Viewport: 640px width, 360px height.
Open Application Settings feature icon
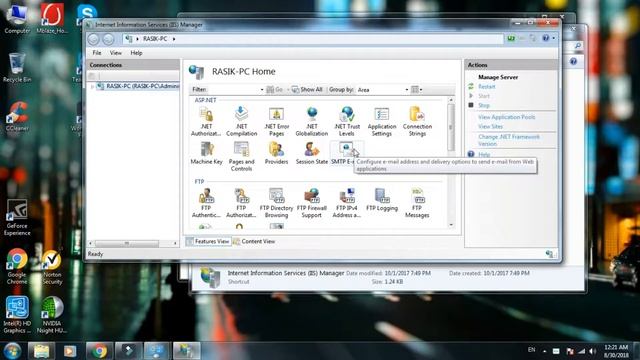coord(382,121)
